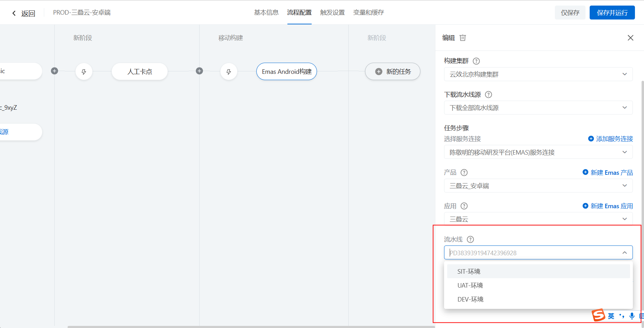Click the horizontal scrollbar at bottom
644x328 pixels.
coord(251,327)
